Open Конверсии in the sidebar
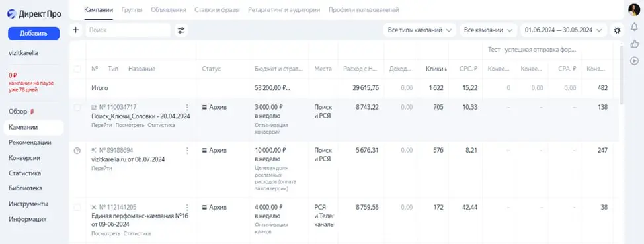 click(x=24, y=158)
